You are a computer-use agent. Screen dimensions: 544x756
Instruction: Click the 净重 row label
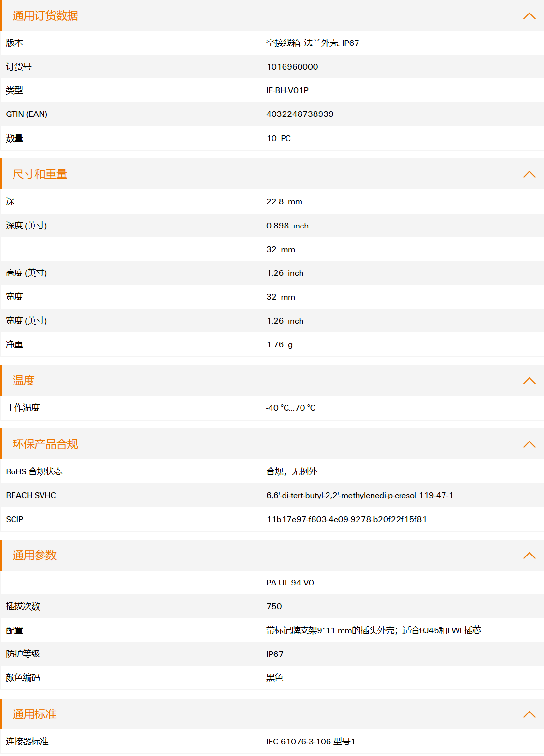tap(14, 344)
